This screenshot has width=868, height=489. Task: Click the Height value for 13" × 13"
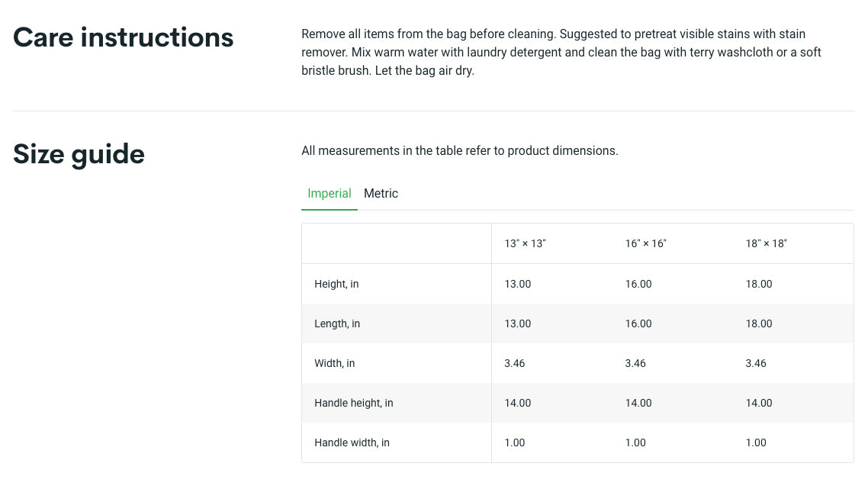[x=518, y=284]
